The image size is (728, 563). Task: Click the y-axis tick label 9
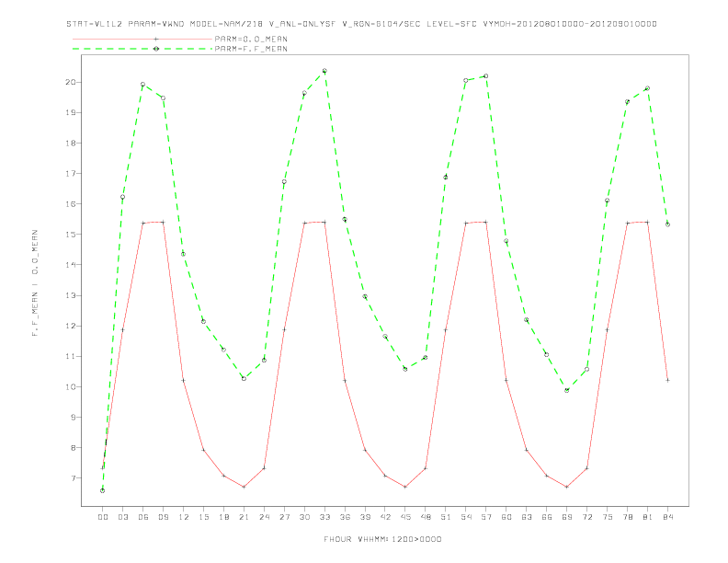(x=74, y=417)
